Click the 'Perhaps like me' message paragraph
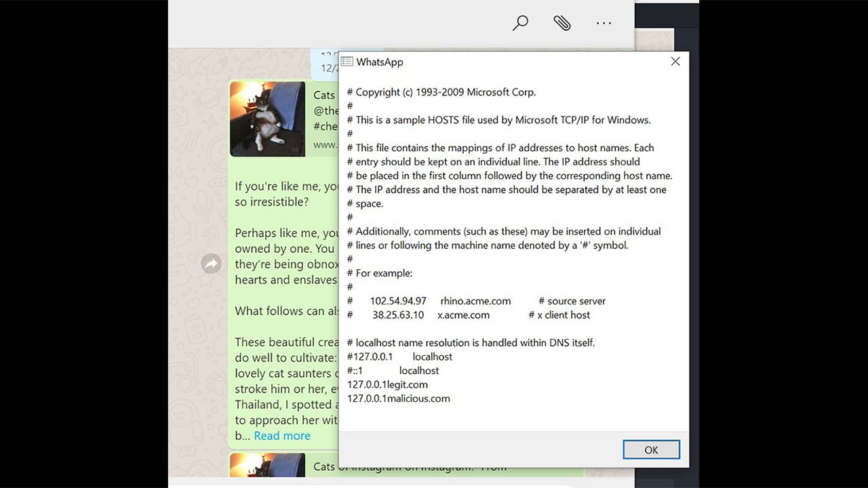868x488 pixels. click(286, 256)
